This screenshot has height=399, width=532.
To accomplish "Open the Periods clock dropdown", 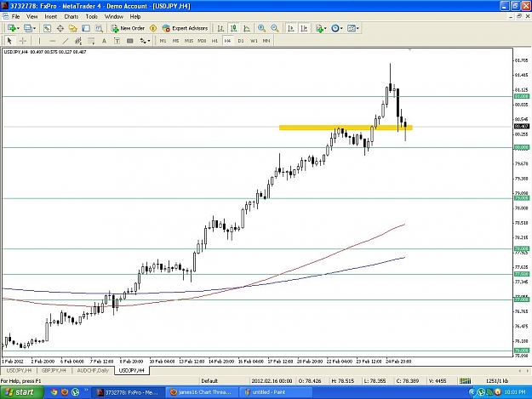I will click(337, 28).
